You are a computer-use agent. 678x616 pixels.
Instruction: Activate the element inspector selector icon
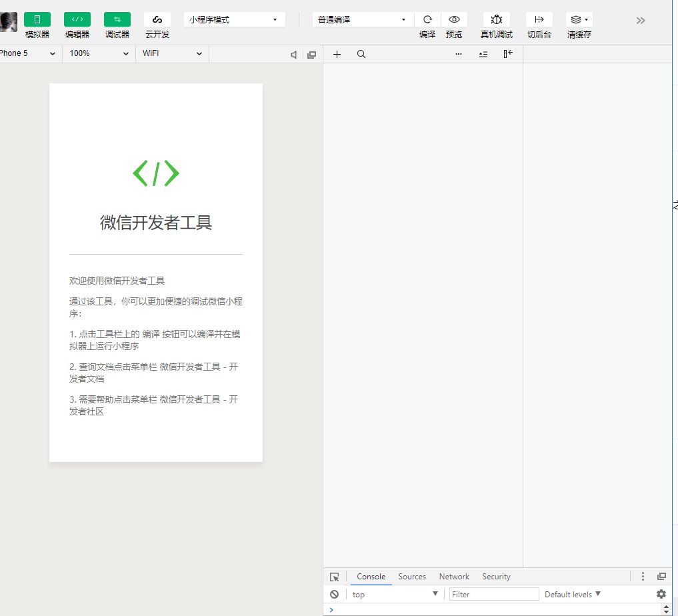click(x=334, y=577)
